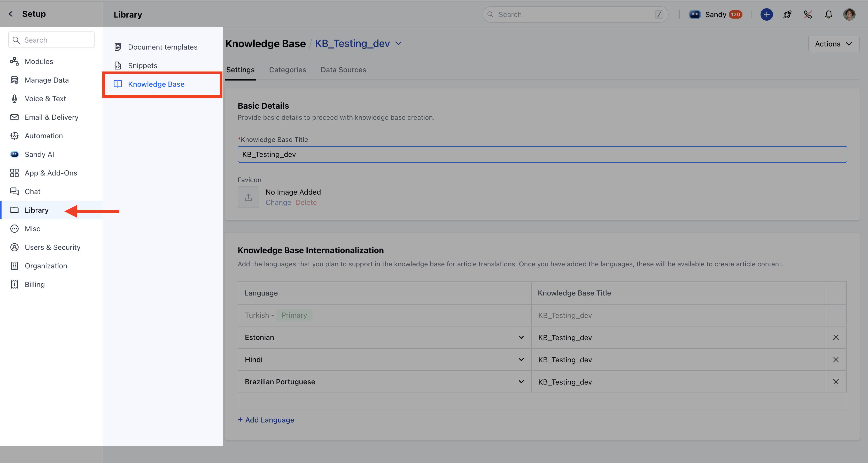Expand the Estonian language dropdown

[521, 337]
